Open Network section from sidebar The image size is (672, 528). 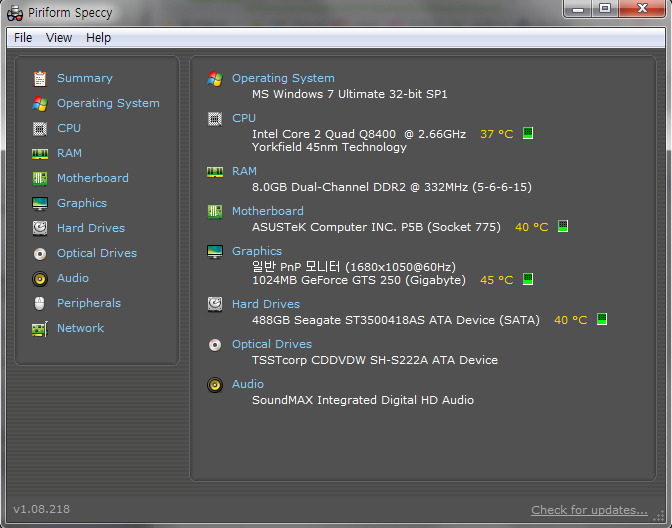[x=81, y=328]
